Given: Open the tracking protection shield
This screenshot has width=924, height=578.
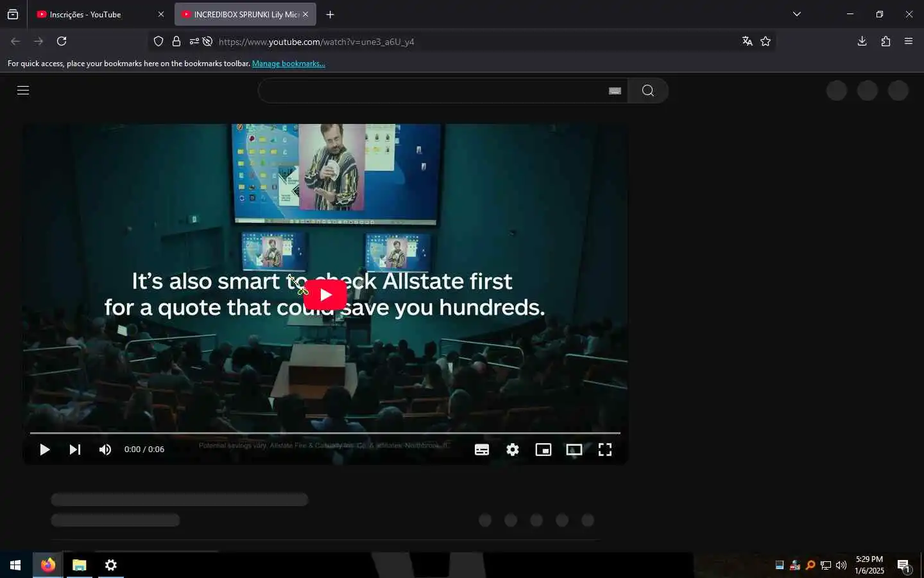Looking at the screenshot, I should pyautogui.click(x=158, y=41).
